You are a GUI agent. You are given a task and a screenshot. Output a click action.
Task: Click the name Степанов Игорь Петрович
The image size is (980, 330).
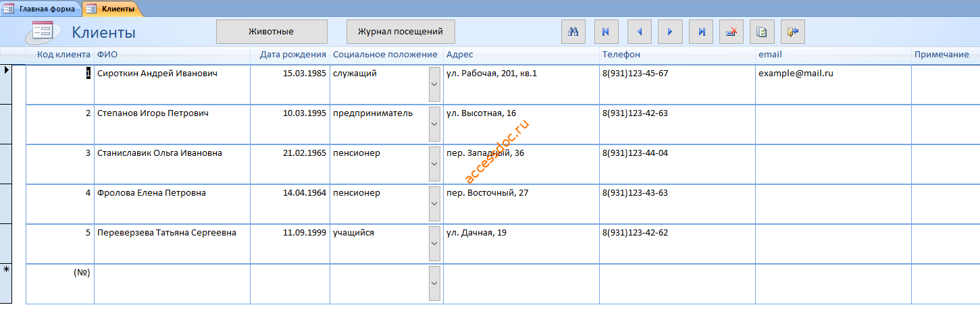tap(153, 113)
